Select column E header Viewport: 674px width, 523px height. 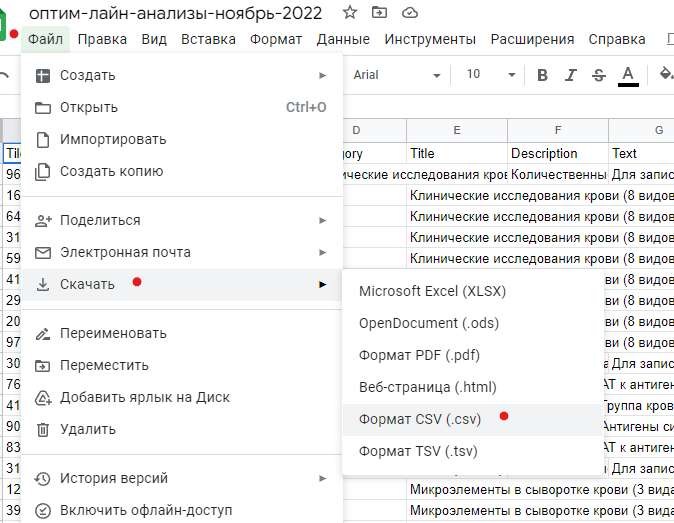[x=456, y=130]
